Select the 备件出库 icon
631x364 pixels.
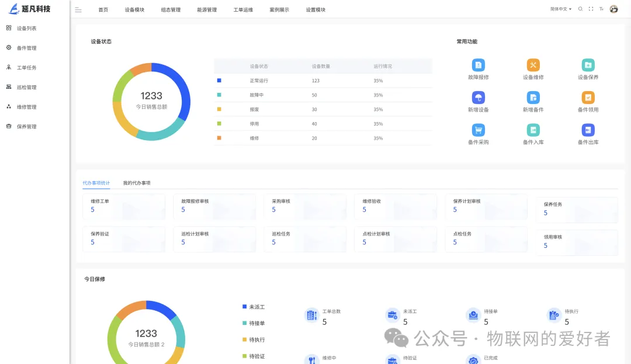(x=588, y=130)
